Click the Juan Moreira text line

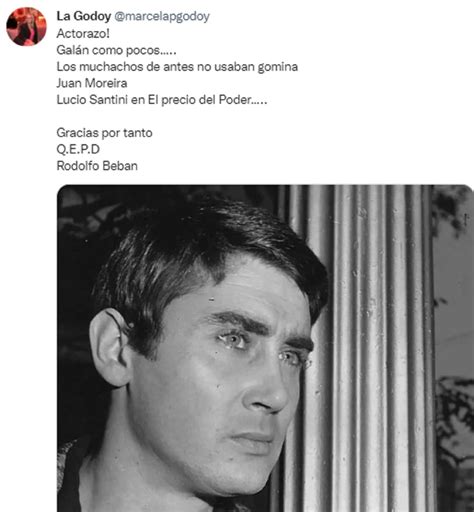click(x=92, y=83)
